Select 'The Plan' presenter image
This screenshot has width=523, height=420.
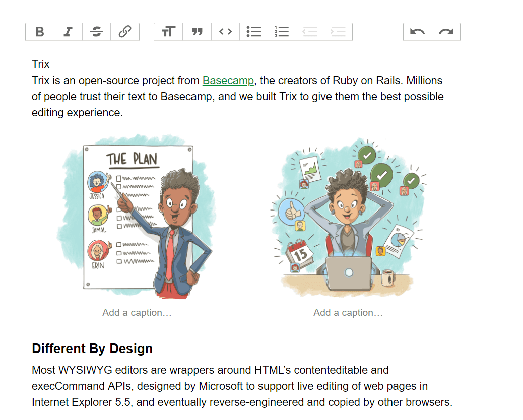[x=137, y=217]
